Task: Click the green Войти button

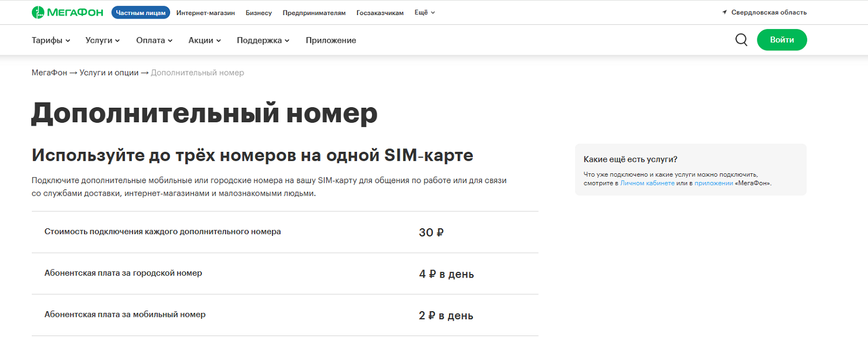Action: tap(782, 40)
